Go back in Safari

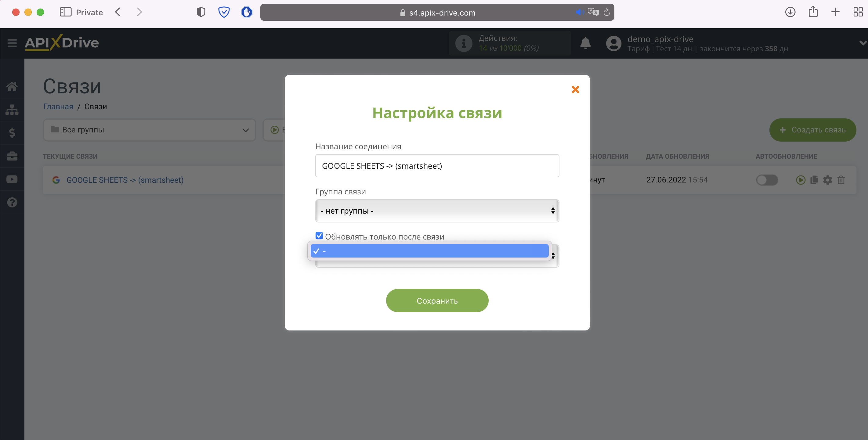tap(118, 12)
